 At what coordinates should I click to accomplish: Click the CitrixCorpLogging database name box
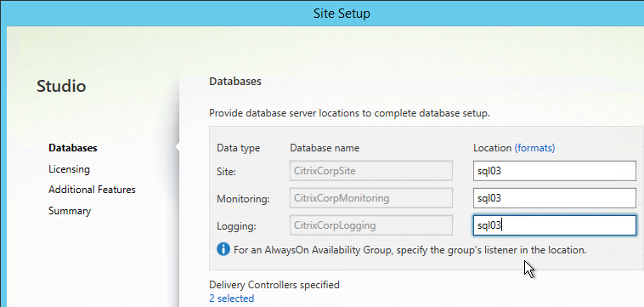click(371, 225)
